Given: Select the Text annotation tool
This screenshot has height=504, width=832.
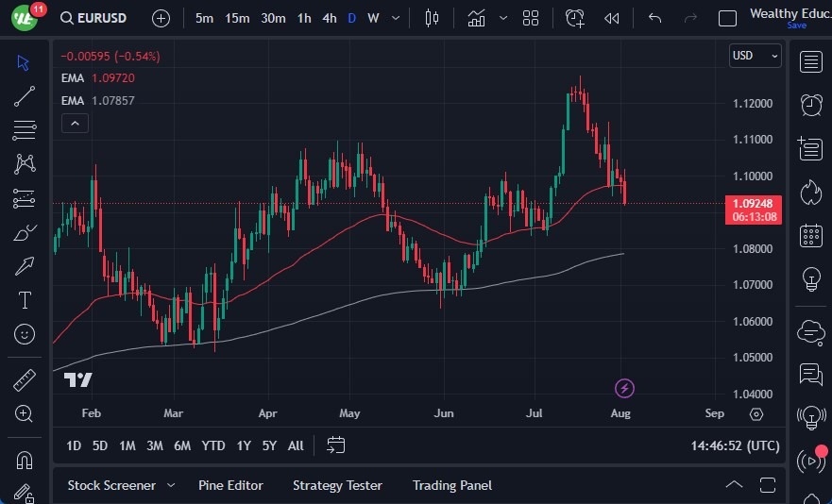Looking at the screenshot, I should click(25, 300).
